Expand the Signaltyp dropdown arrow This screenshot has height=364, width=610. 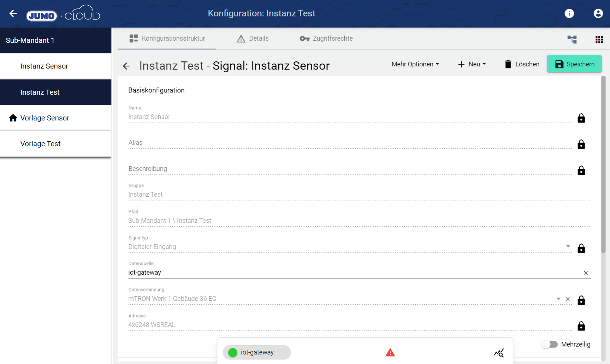[568, 246]
